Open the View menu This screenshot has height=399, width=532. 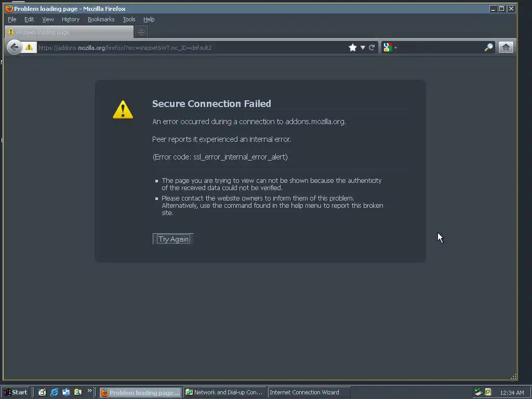coord(48,19)
